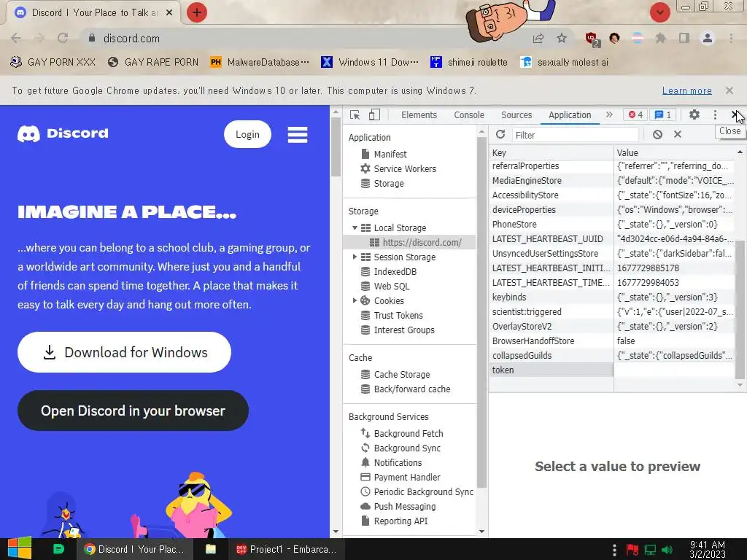Dismiss the Chrome update infobar

click(729, 90)
